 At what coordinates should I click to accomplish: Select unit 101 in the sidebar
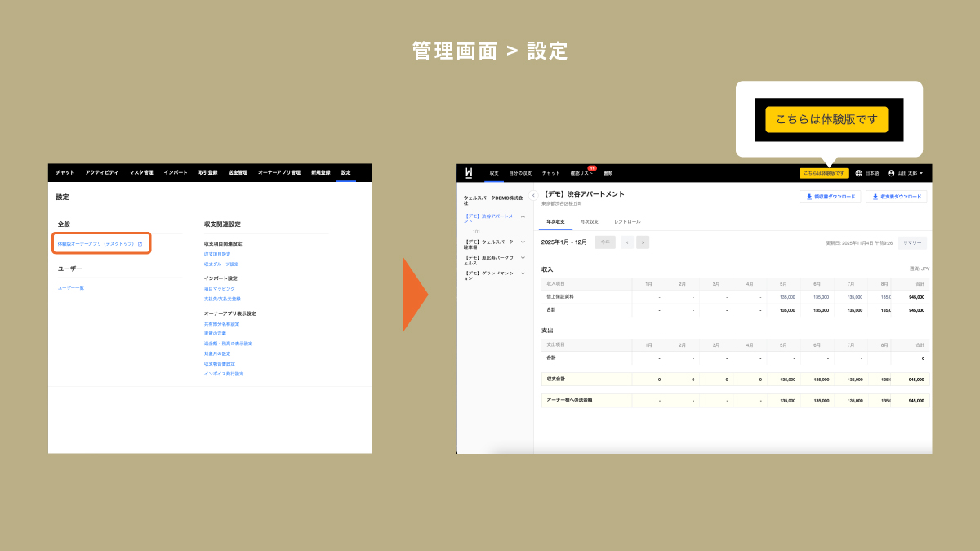coord(476,231)
